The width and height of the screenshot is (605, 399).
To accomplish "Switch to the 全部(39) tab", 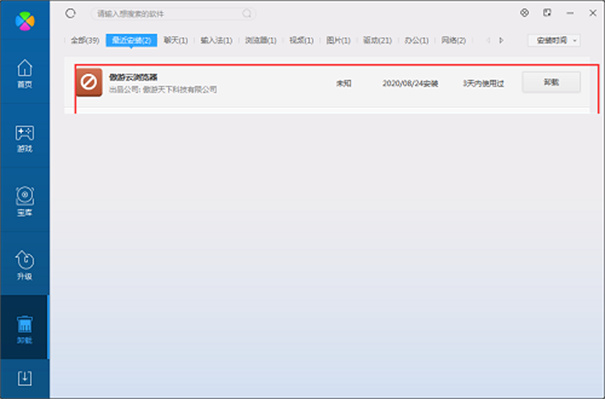I will tap(85, 40).
